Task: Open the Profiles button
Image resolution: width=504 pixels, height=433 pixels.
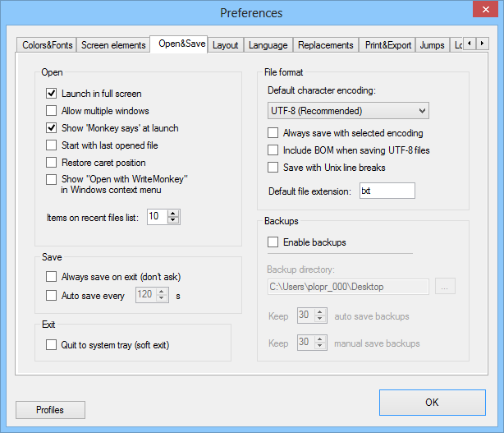Action: [50, 409]
